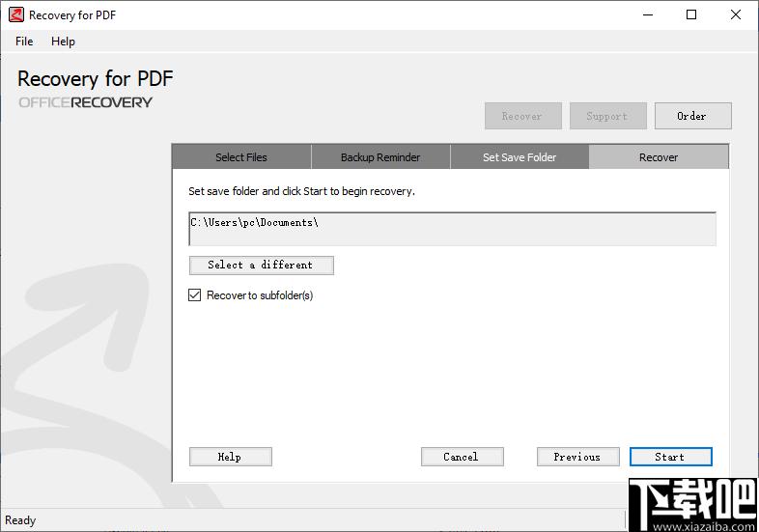Viewport: 759px width, 532px height.
Task: Go back with the Previous button
Action: tap(578, 457)
